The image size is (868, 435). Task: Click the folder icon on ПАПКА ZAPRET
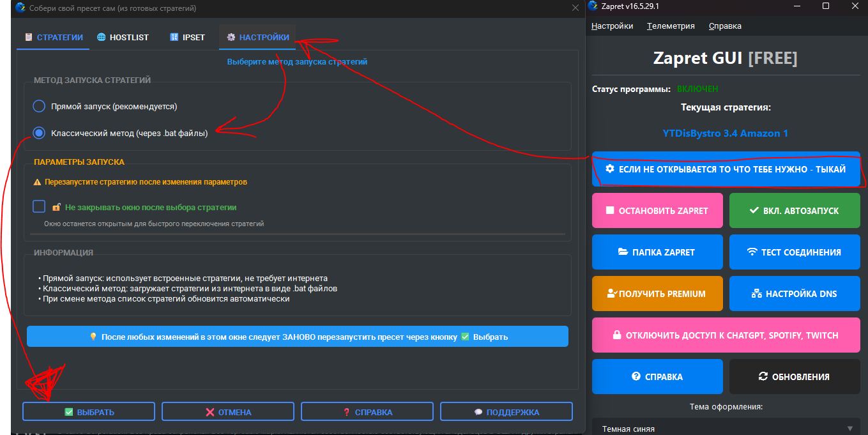pos(623,252)
